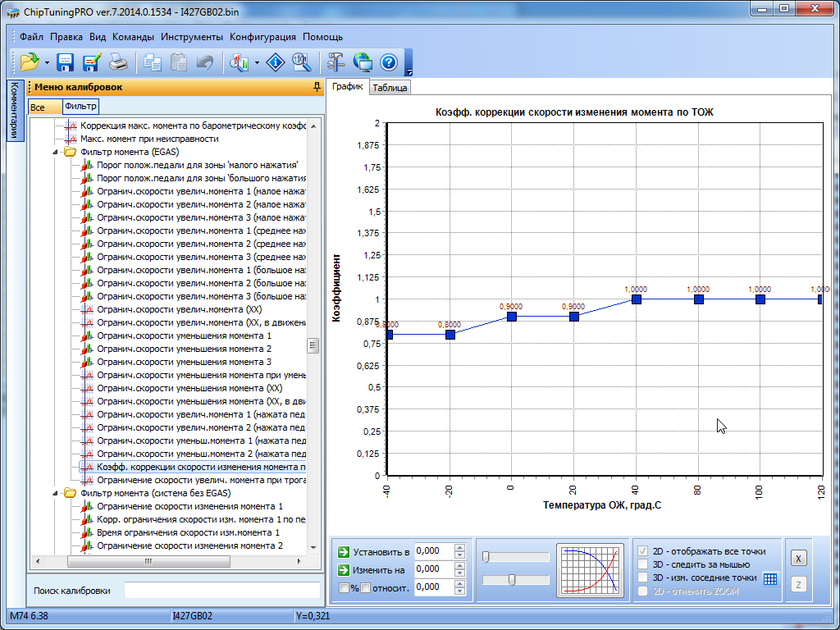
Task: Click the Print icon in toolbar
Action: point(118,62)
